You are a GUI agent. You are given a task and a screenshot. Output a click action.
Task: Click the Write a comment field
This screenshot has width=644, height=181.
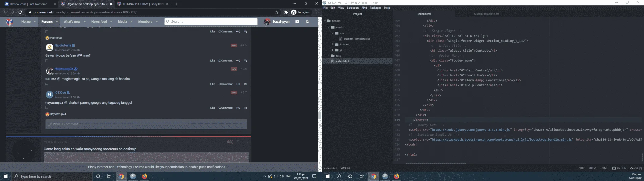click(146, 124)
